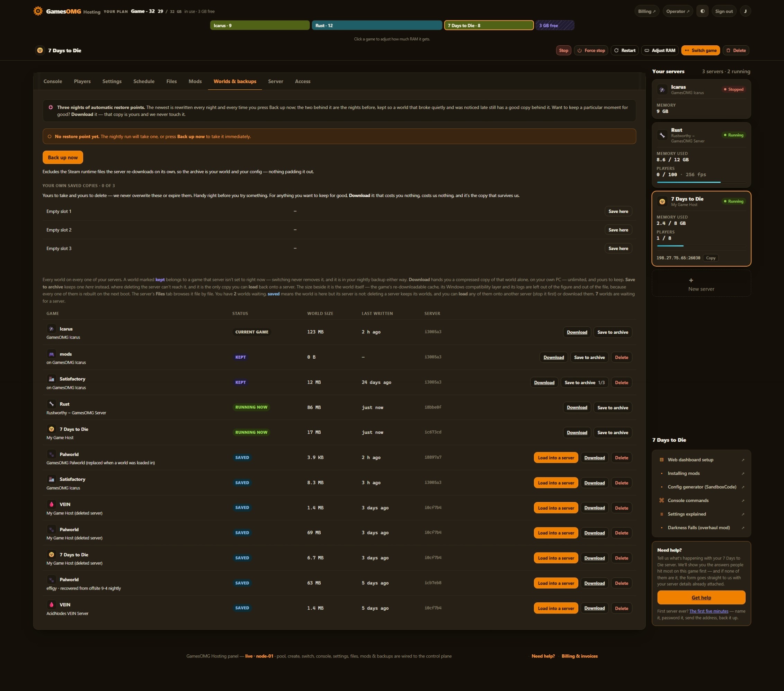Click the 3 GB free RAM segment
This screenshot has width=784, height=691.
[x=555, y=25]
